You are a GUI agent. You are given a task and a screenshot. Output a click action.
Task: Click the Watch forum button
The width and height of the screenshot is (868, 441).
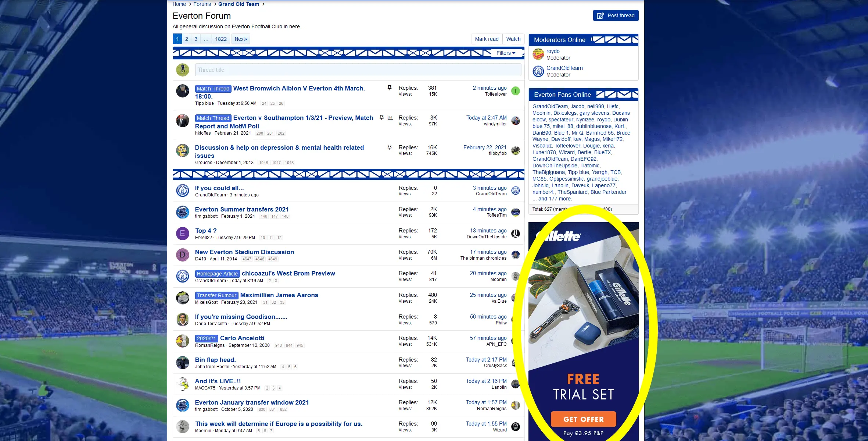pyautogui.click(x=513, y=39)
